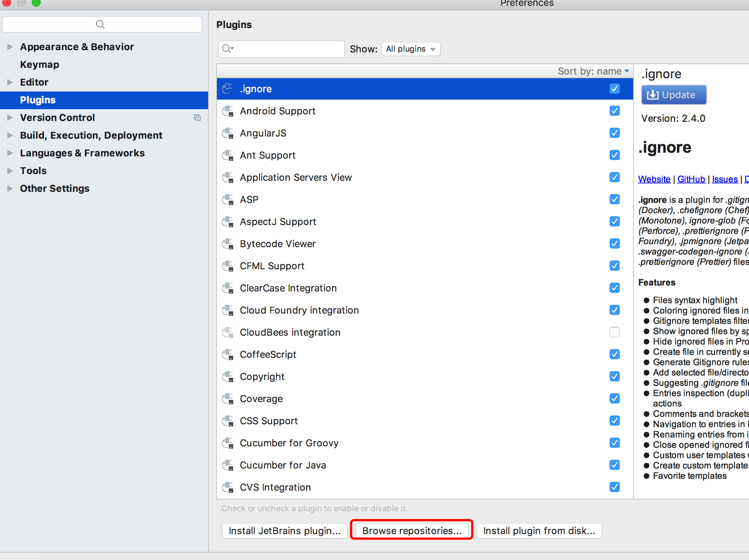Disable the AngularJS plugin checkbox

[x=614, y=133]
